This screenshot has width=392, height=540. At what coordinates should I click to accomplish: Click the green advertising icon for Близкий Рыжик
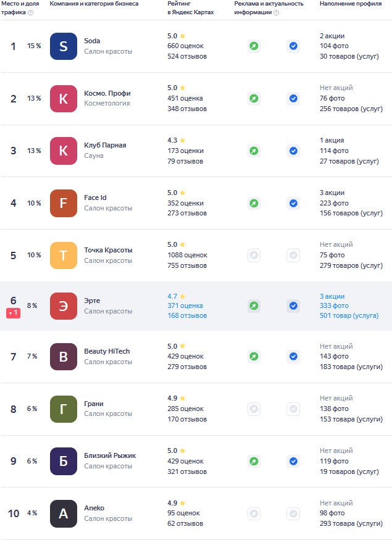tap(254, 461)
